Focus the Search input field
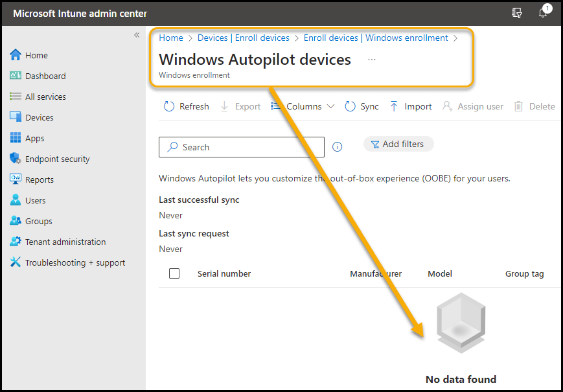This screenshot has width=563, height=392. [x=242, y=147]
